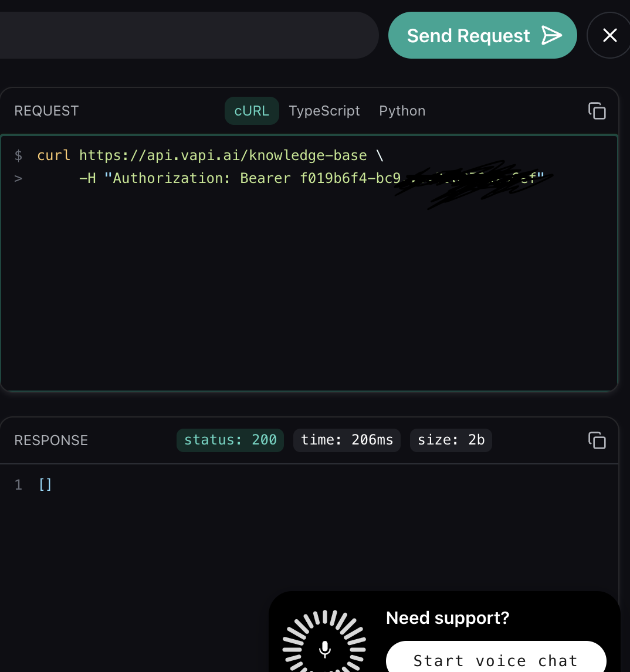Click the status: 200 badge
Image resolution: width=630 pixels, height=672 pixels.
(230, 440)
